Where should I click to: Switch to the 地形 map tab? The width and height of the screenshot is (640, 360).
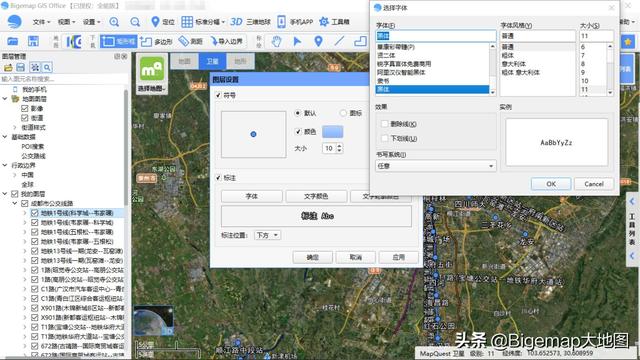[240, 61]
